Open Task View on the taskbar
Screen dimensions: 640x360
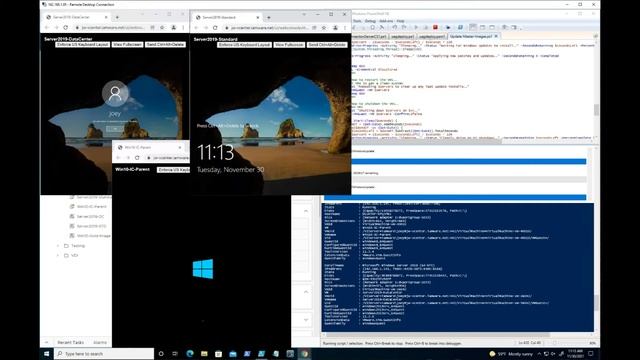click(x=175, y=353)
